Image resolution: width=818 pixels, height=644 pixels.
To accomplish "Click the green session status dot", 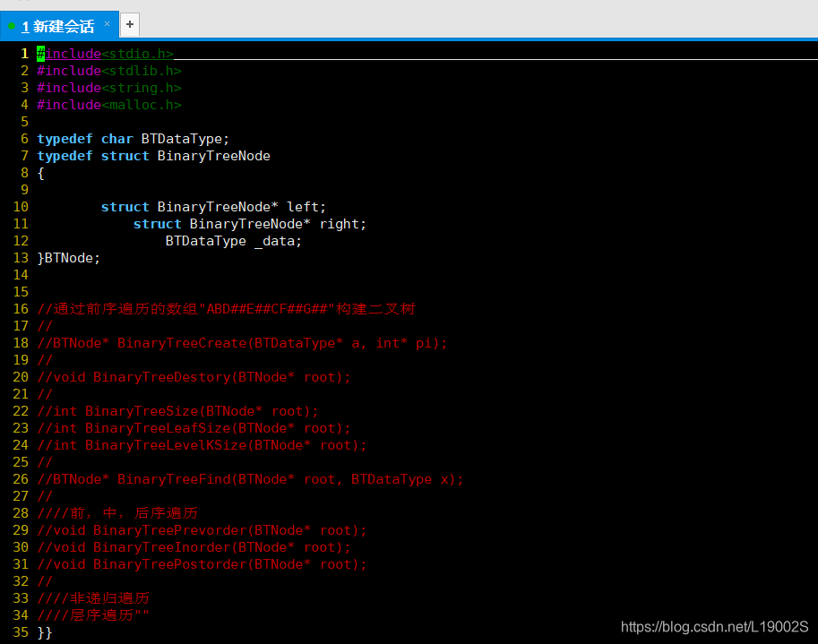I will pyautogui.click(x=12, y=26).
